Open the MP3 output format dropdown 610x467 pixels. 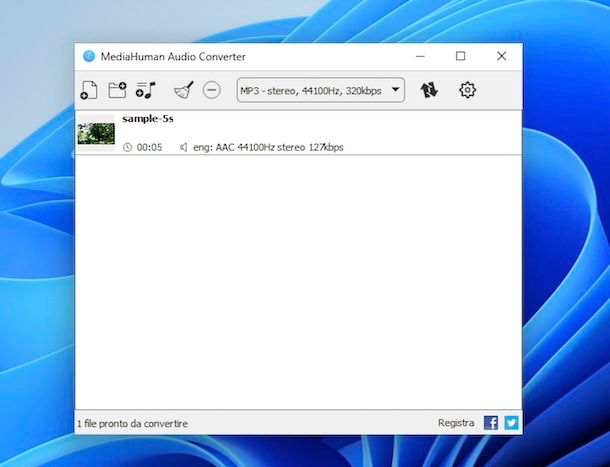(321, 90)
